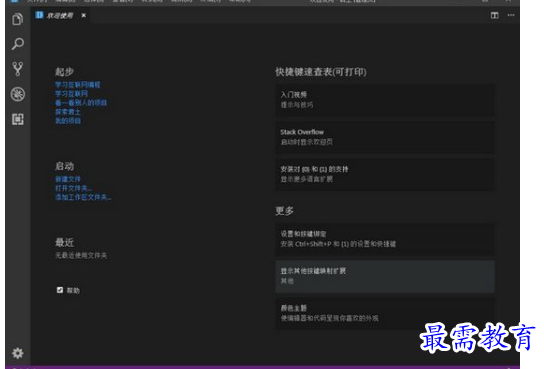This screenshot has height=369, width=544.
Task: Click the last link under 起步
Action: tap(68, 121)
